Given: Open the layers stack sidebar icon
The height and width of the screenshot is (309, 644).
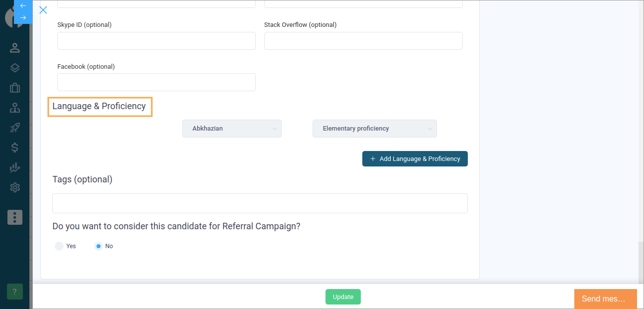Looking at the screenshot, I should click(15, 68).
